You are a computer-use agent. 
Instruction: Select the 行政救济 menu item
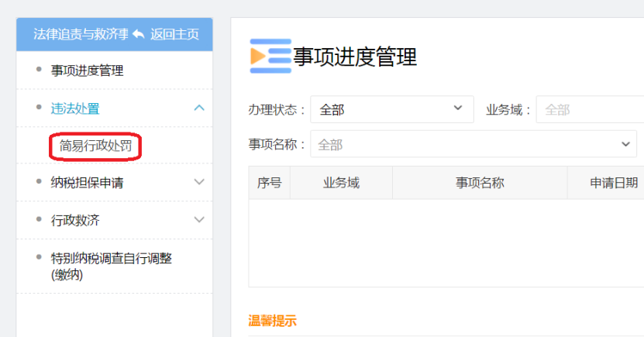pyautogui.click(x=75, y=221)
